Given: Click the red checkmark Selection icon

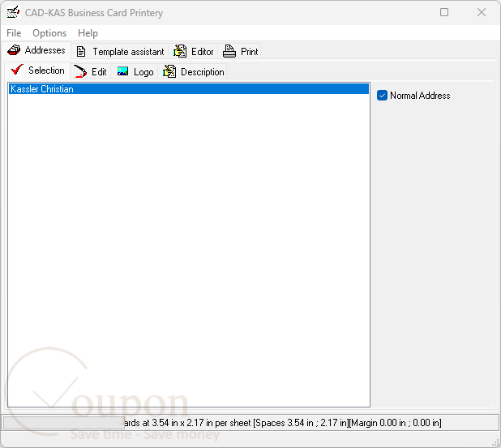Looking at the screenshot, I should [16, 70].
